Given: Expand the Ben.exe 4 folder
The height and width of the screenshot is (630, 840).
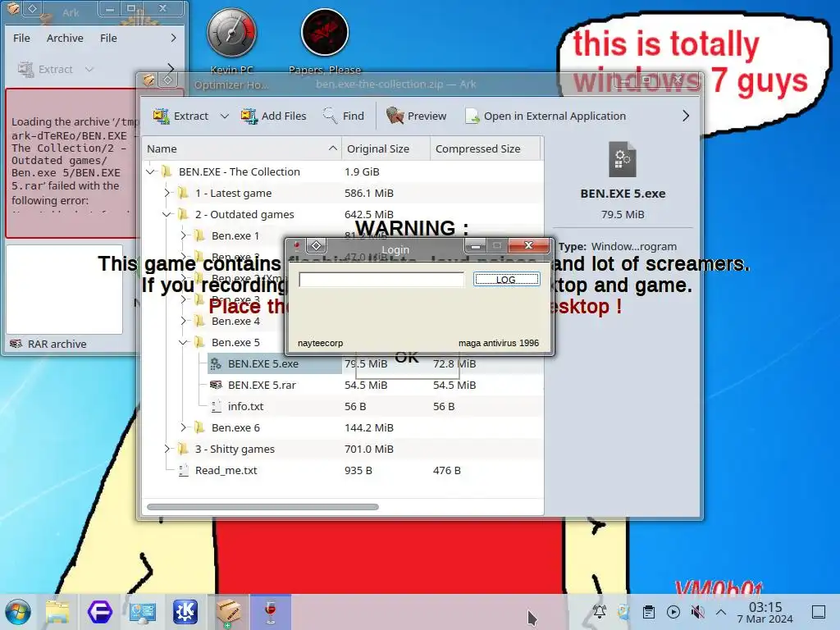Looking at the screenshot, I should tap(183, 321).
